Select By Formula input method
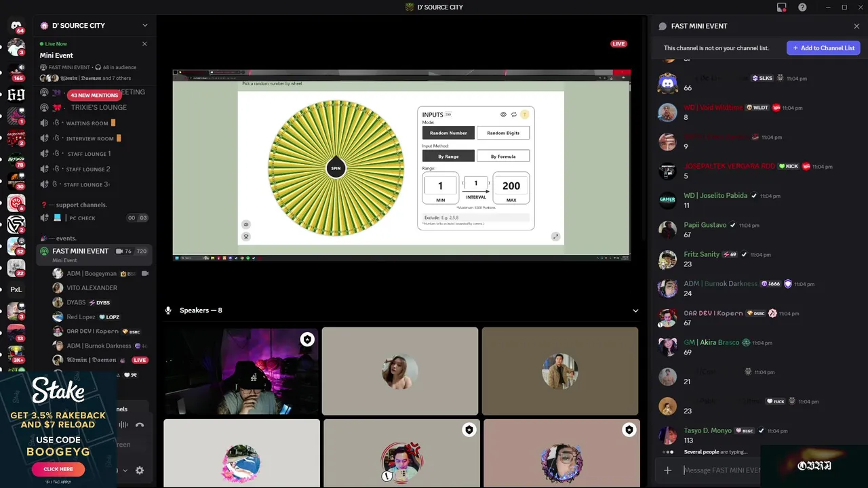The height and width of the screenshot is (488, 868). pyautogui.click(x=503, y=157)
